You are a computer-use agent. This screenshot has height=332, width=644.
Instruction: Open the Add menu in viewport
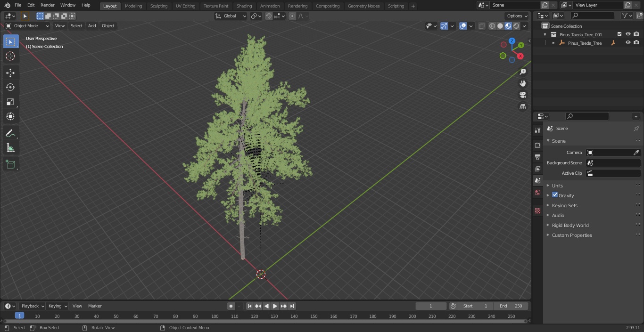tap(92, 26)
